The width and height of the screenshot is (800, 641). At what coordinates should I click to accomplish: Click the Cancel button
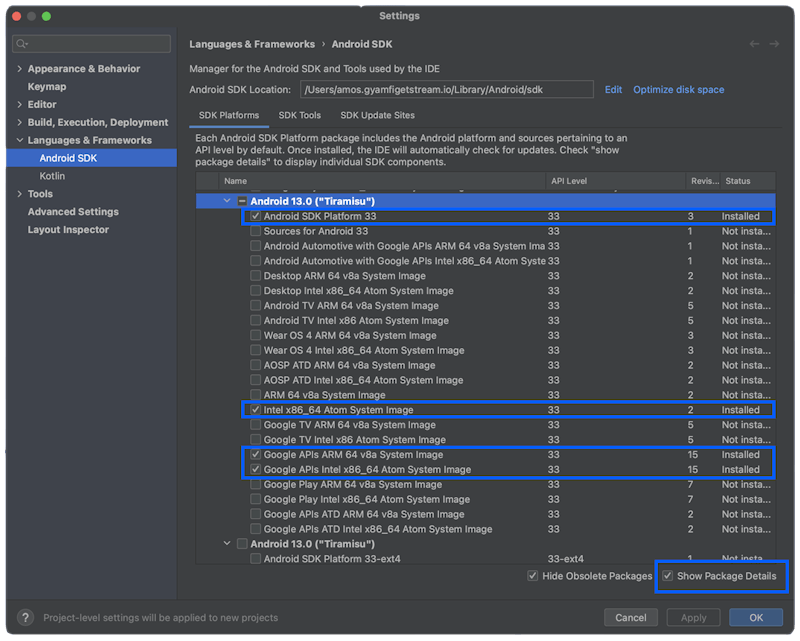point(630,617)
